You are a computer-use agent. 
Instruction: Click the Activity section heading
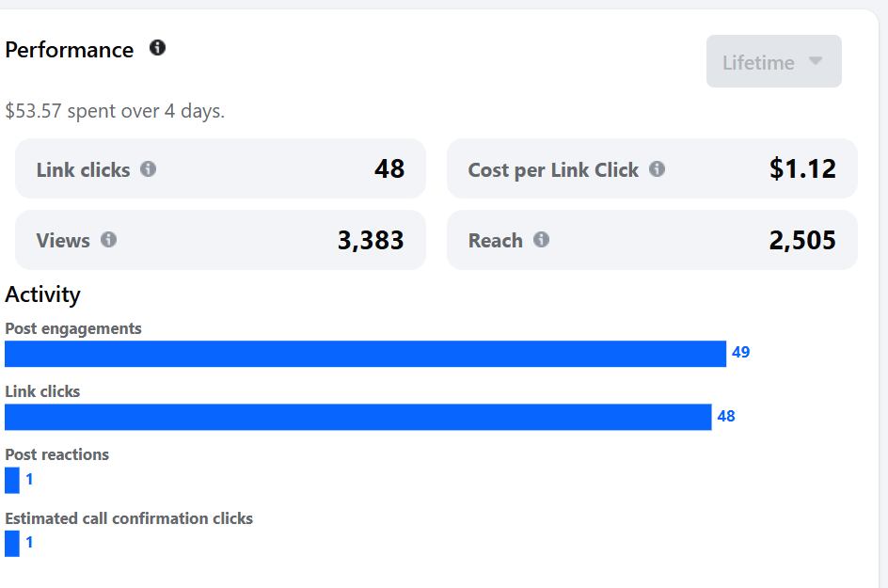coord(42,295)
